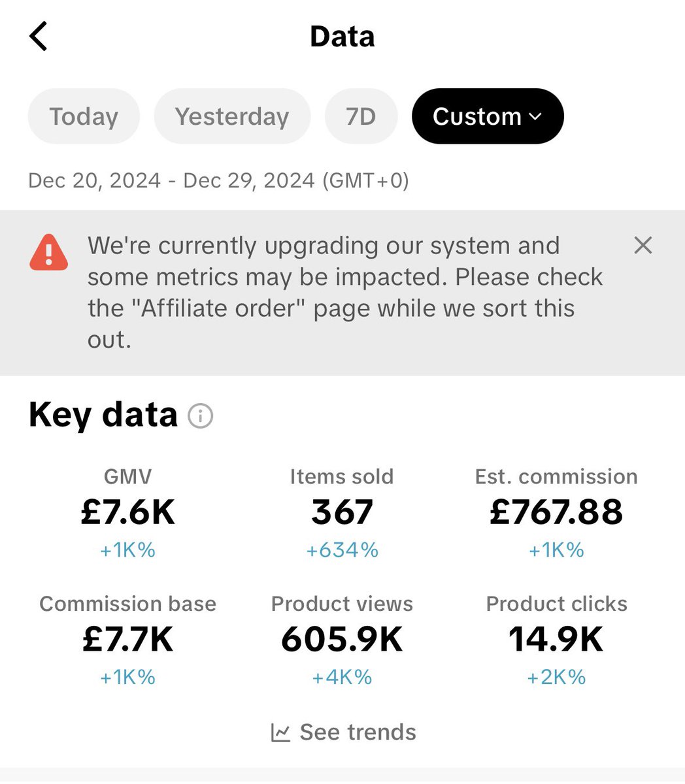Tap the Commission base £7.7K metric
The image size is (685, 784).
(128, 638)
